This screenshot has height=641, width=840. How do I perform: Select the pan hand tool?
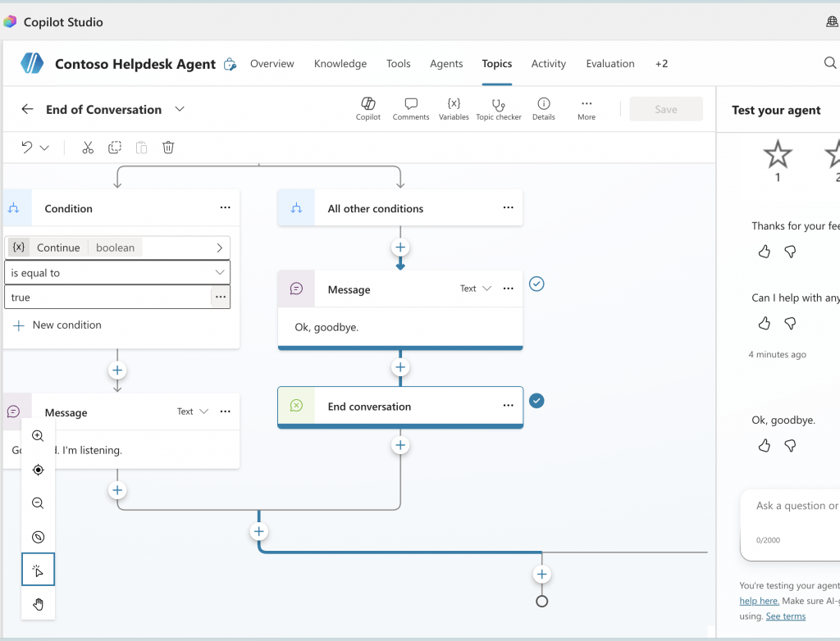pos(38,604)
